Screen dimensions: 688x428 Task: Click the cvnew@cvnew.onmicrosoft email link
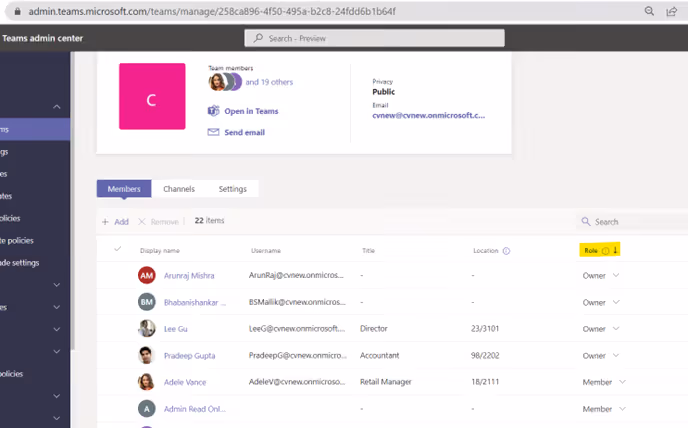click(x=429, y=115)
